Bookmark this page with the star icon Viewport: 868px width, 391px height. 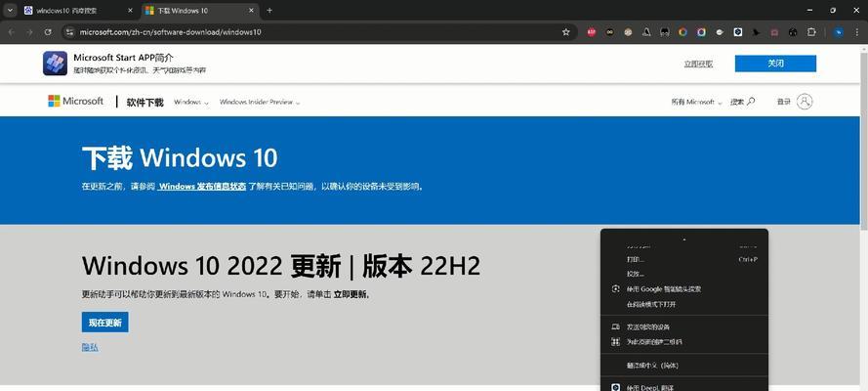pyautogui.click(x=565, y=32)
